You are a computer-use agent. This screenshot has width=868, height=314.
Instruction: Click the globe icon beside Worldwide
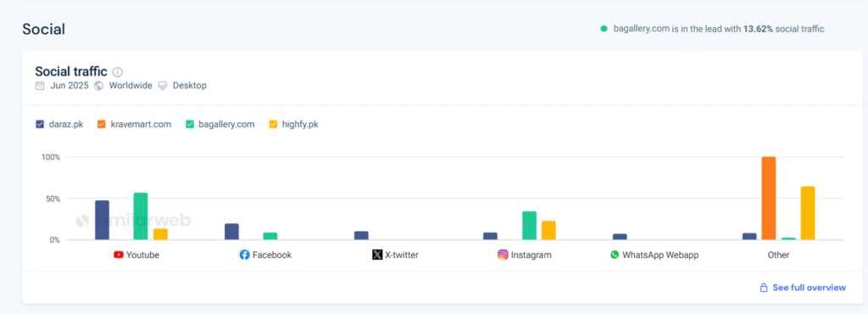(99, 86)
